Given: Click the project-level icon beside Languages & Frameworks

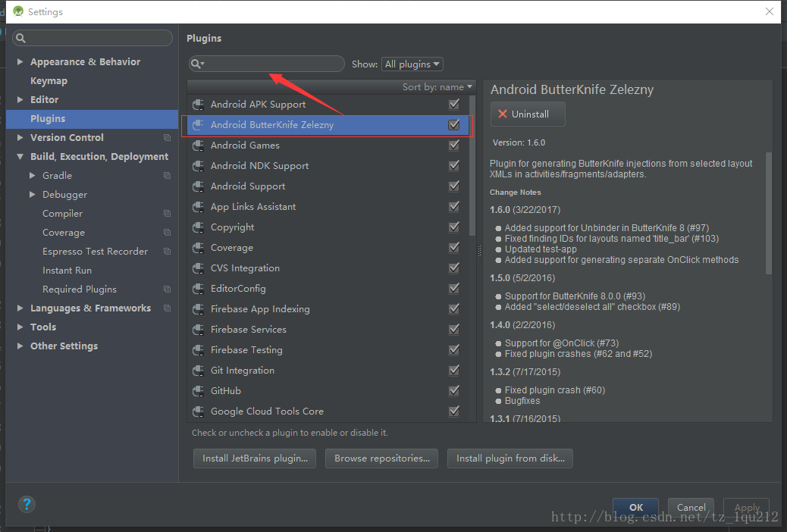Looking at the screenshot, I should pyautogui.click(x=167, y=308).
